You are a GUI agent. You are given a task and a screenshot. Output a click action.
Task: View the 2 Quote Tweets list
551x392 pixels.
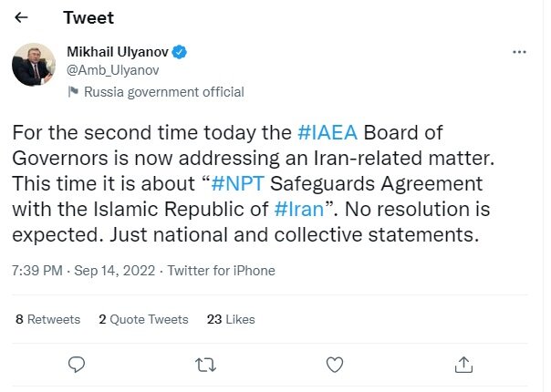coord(143,319)
